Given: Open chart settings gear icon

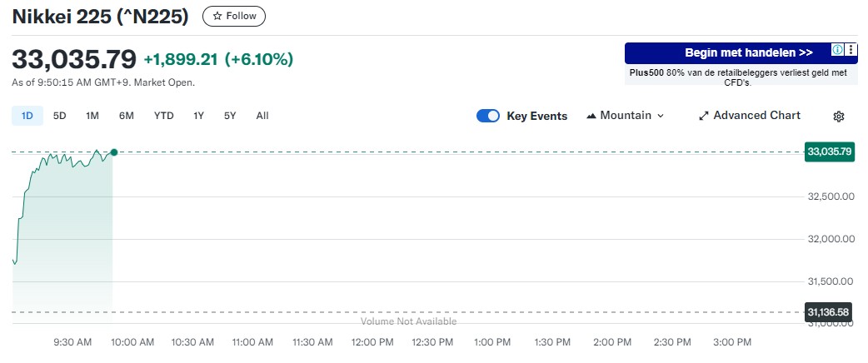Looking at the screenshot, I should coord(839,117).
